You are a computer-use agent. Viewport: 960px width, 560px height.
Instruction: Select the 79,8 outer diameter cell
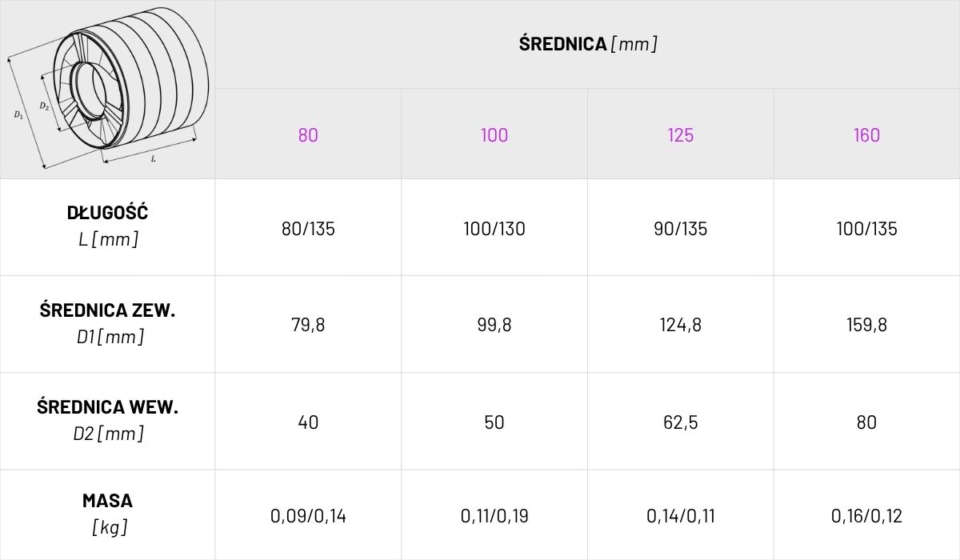click(308, 326)
